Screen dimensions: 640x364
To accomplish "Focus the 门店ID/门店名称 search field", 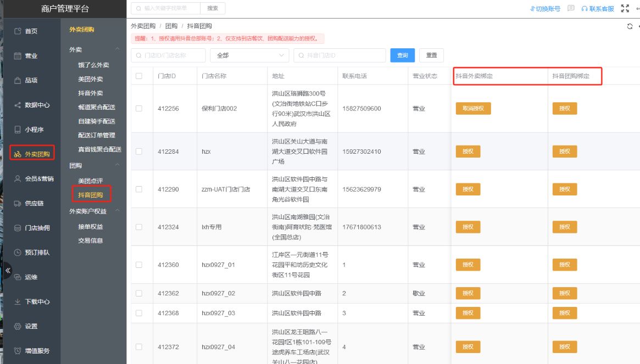I will pos(168,55).
